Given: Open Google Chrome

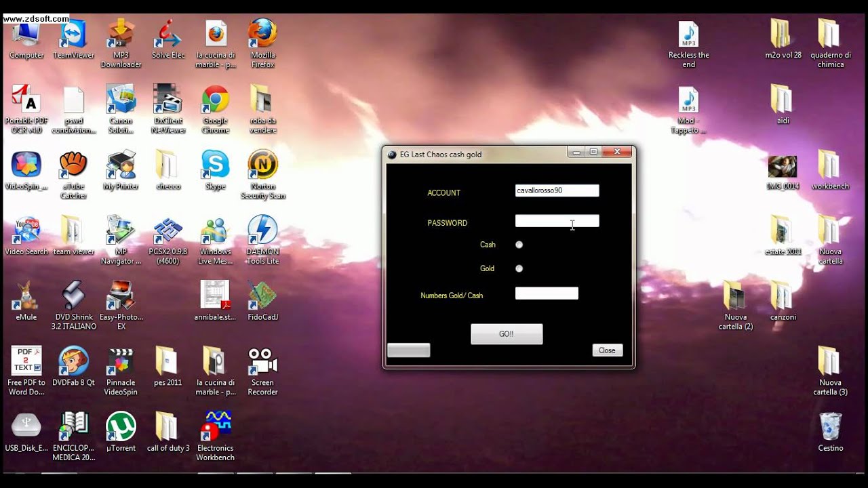Looking at the screenshot, I should pos(215,102).
